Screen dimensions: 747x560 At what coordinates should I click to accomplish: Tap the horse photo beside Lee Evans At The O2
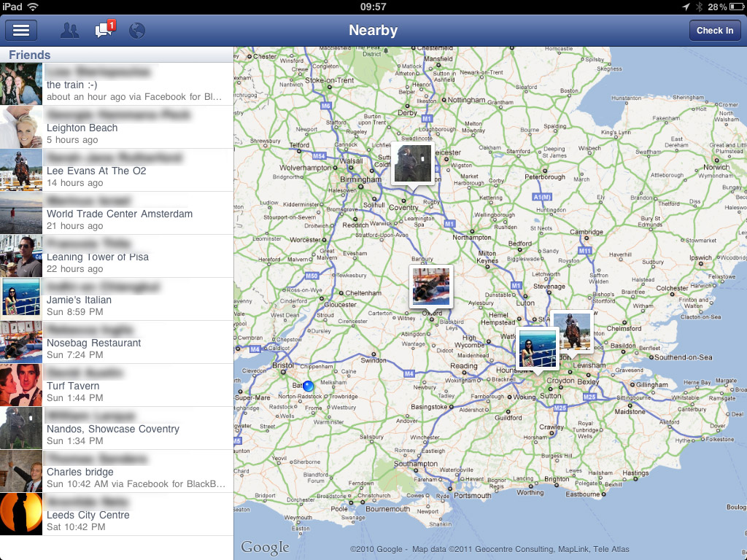21,170
